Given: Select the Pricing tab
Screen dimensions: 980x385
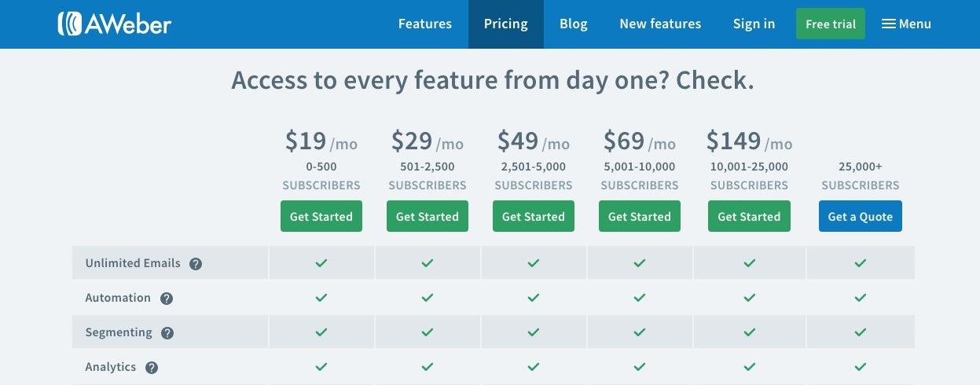Looking at the screenshot, I should [x=506, y=24].
